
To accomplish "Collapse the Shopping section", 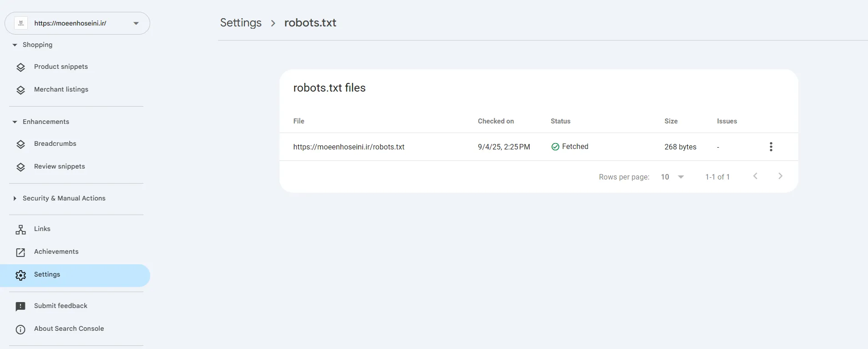I will pos(15,45).
